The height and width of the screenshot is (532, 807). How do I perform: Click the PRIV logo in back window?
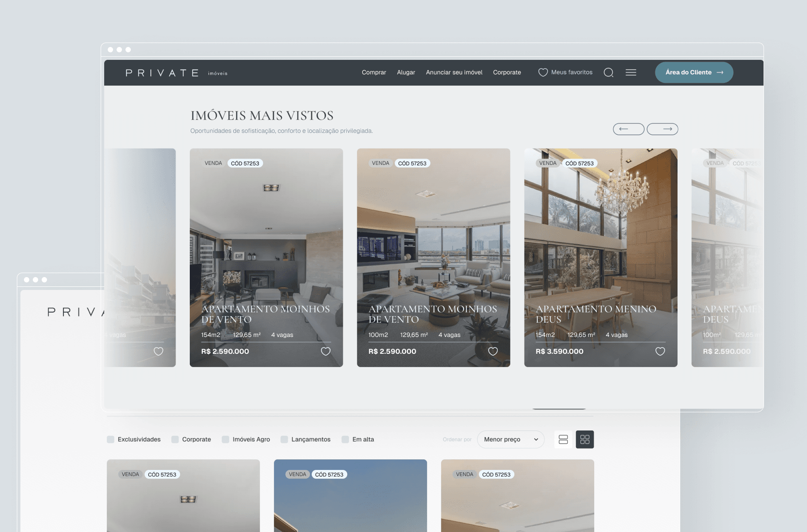[x=76, y=312]
